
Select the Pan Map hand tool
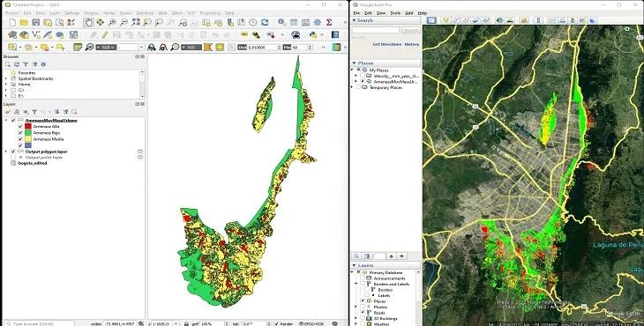point(88,22)
